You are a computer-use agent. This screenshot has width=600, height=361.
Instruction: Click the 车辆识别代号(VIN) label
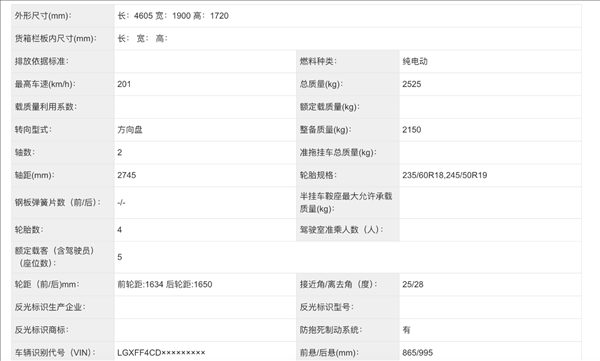tap(55, 353)
